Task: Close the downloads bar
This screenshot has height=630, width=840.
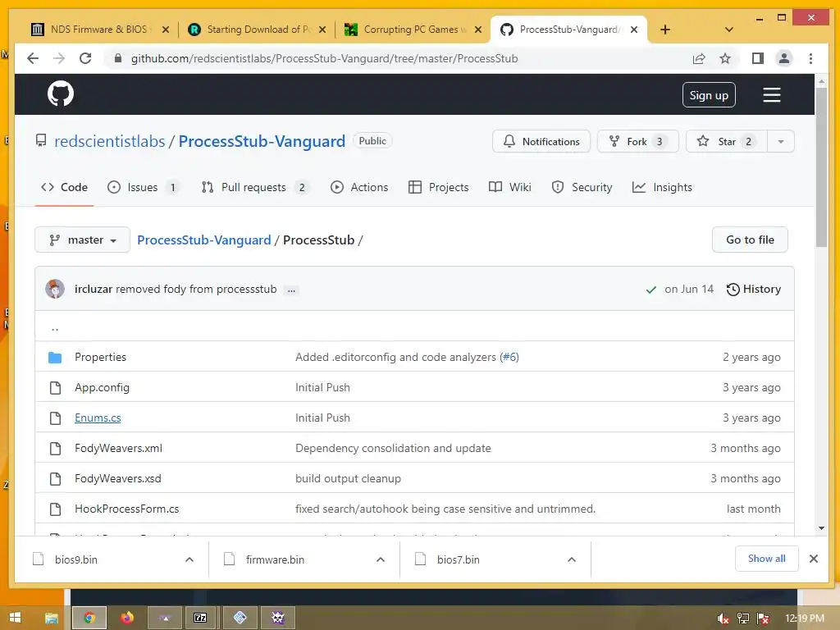Action: (x=813, y=559)
